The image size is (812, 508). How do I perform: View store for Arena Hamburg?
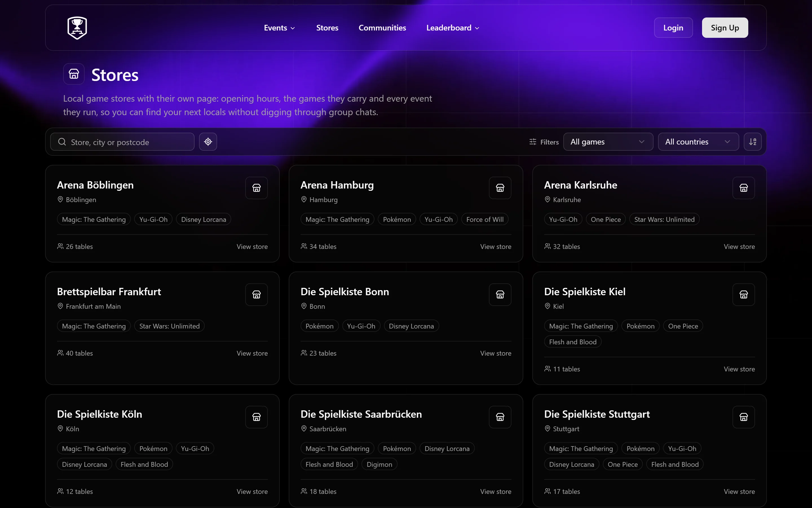click(x=496, y=247)
